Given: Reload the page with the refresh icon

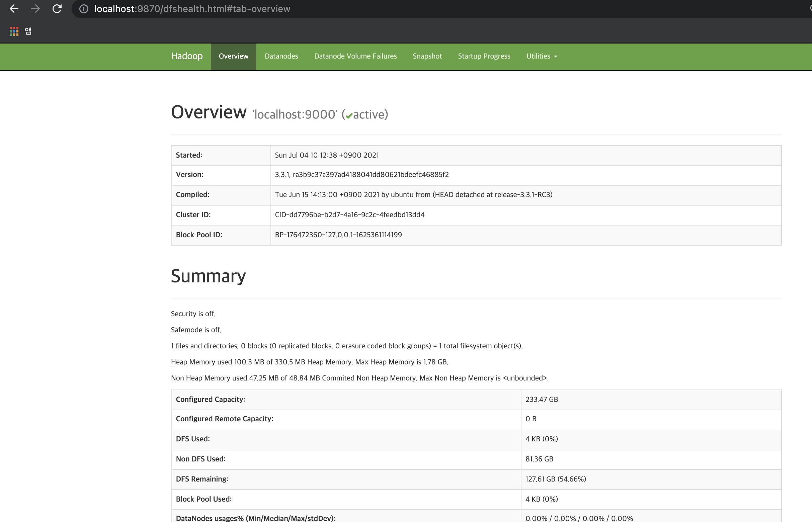Looking at the screenshot, I should (57, 9).
